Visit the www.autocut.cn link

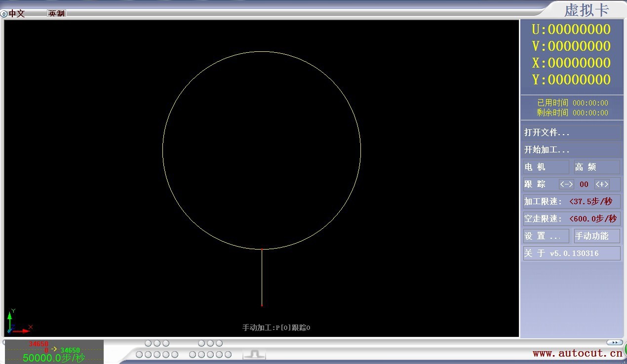point(577,353)
